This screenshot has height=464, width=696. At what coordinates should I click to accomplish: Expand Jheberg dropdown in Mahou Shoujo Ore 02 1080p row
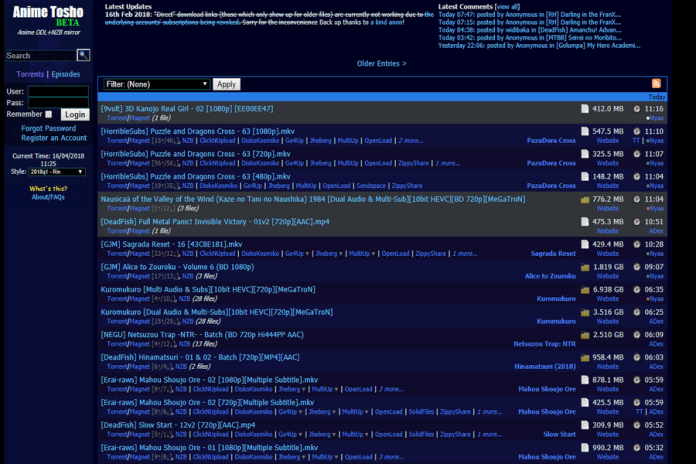point(304,389)
